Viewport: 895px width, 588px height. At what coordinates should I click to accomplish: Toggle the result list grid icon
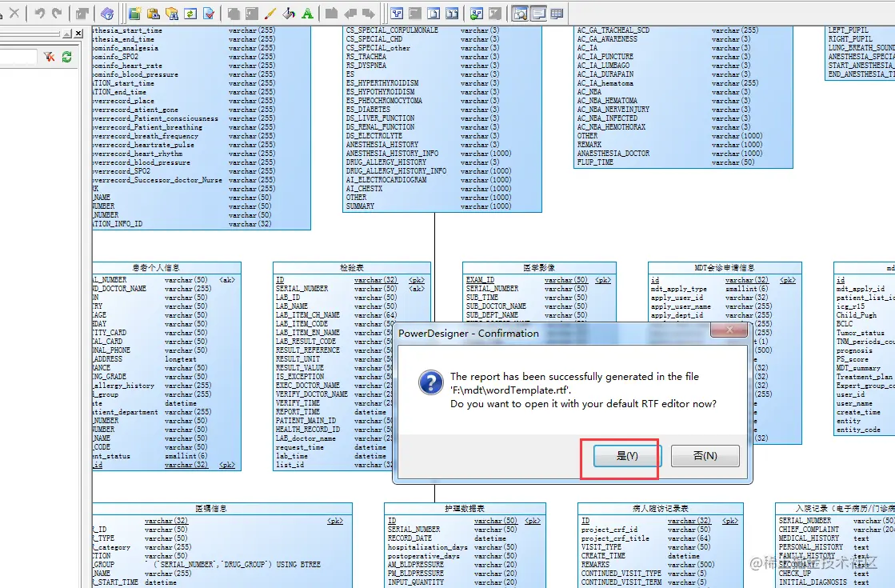tap(557, 13)
